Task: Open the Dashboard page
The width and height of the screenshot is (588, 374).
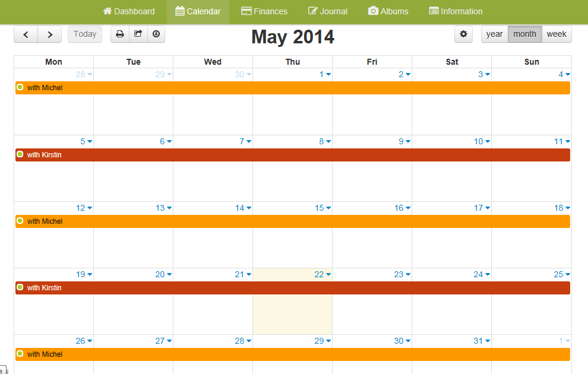Action: (129, 12)
